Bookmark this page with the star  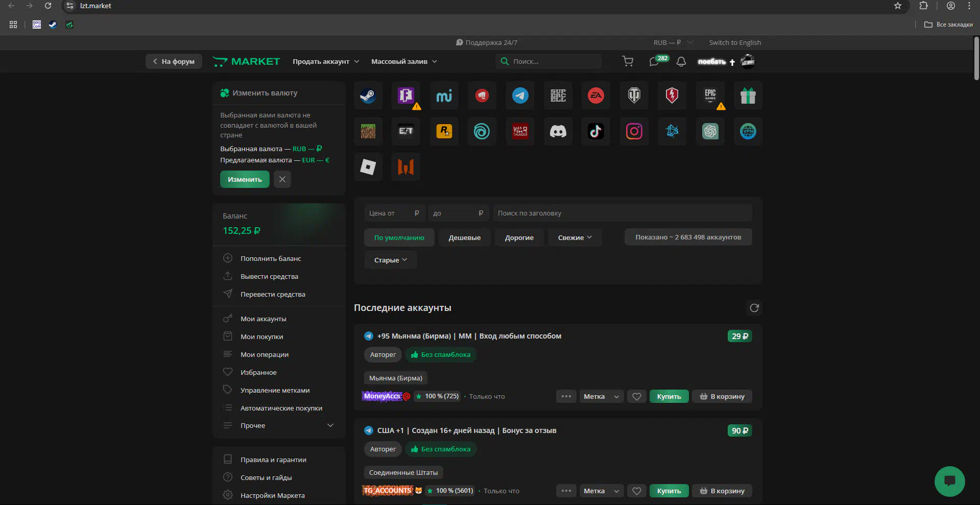point(898,6)
